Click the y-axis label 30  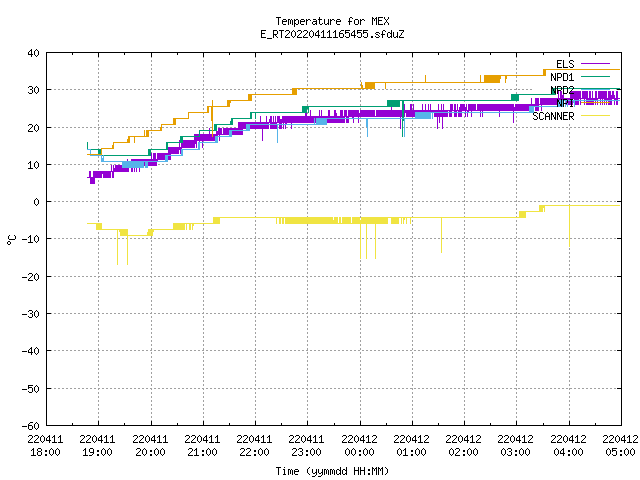click(33, 90)
